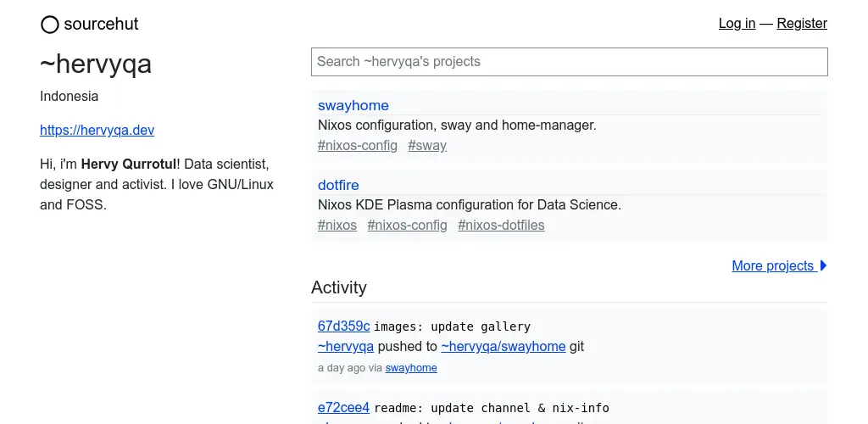Select #nixos-config tag under swayhome
The width and height of the screenshot is (868, 424).
(358, 146)
